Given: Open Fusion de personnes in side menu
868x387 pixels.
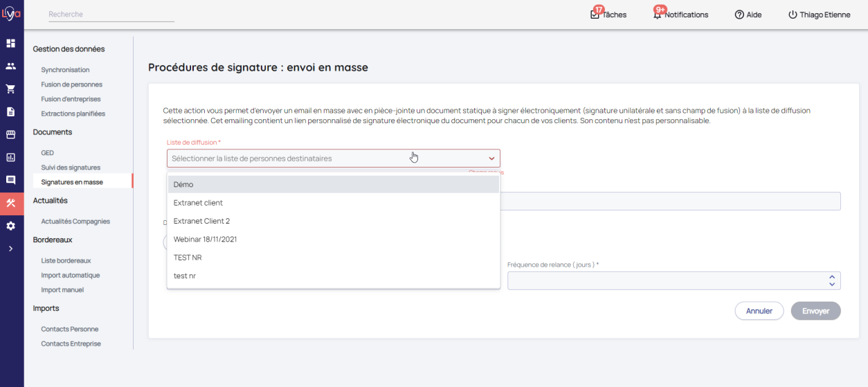Looking at the screenshot, I should click(x=71, y=84).
